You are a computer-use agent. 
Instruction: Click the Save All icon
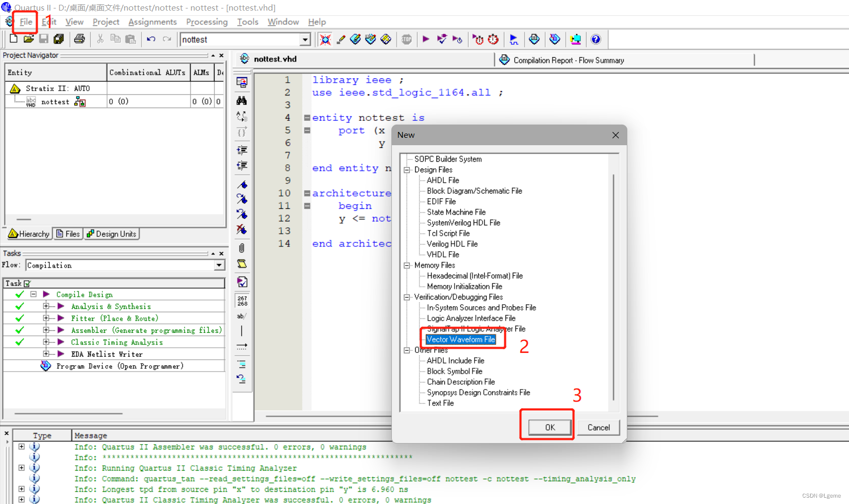(x=59, y=39)
